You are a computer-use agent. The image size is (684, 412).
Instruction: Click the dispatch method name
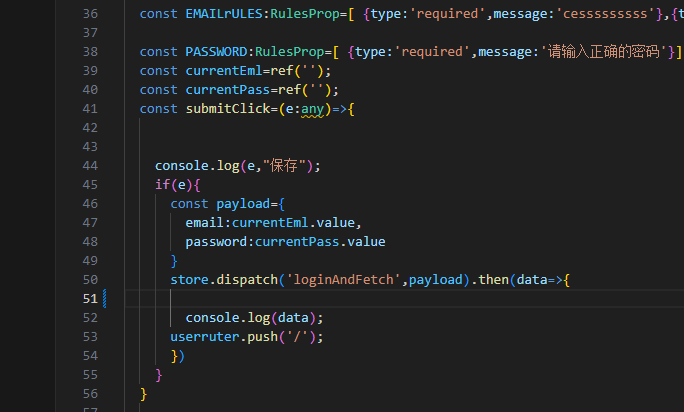point(247,279)
